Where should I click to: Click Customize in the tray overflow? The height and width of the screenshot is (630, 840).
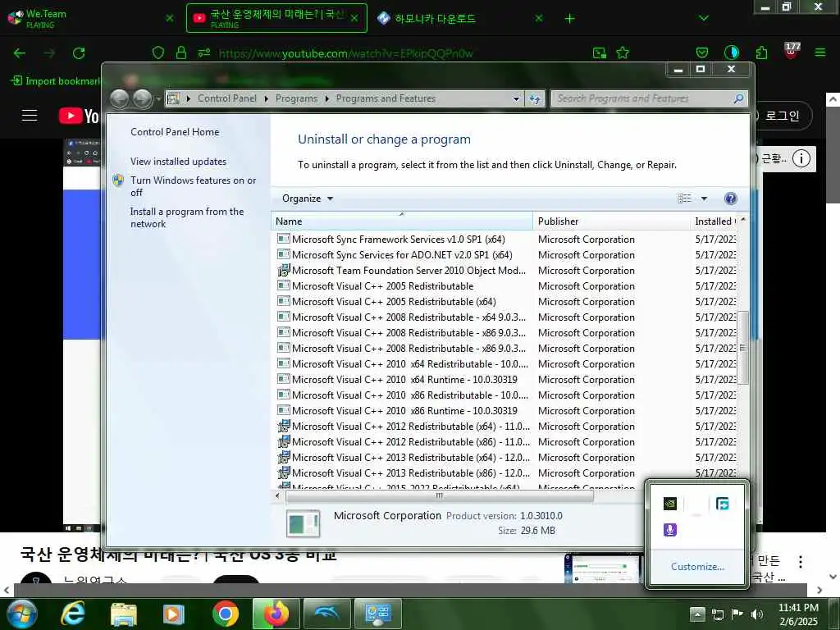(x=697, y=567)
